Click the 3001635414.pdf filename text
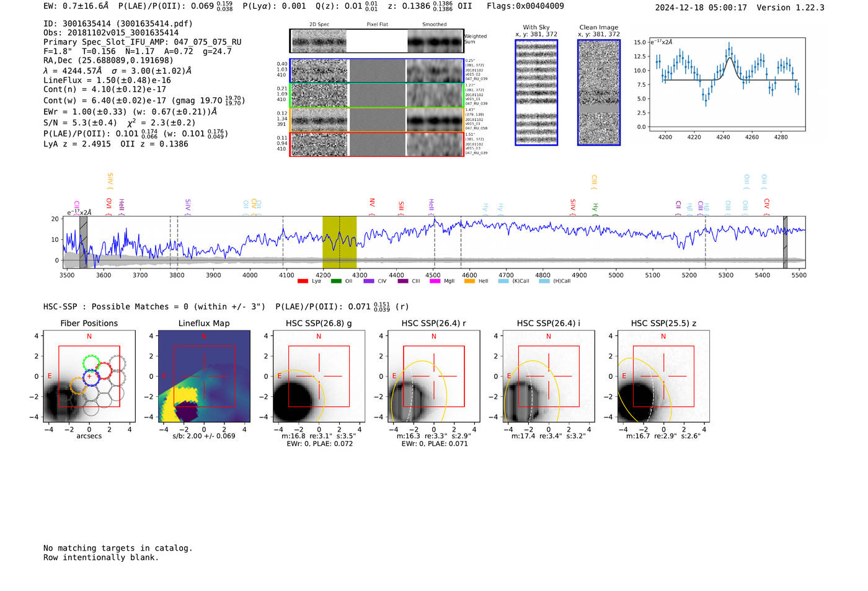Image resolution: width=868 pixels, height=591 pixels. [153, 24]
